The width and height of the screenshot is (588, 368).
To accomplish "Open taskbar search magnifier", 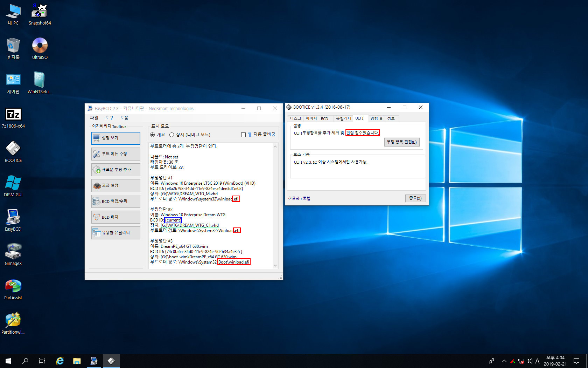I will click(x=25, y=361).
